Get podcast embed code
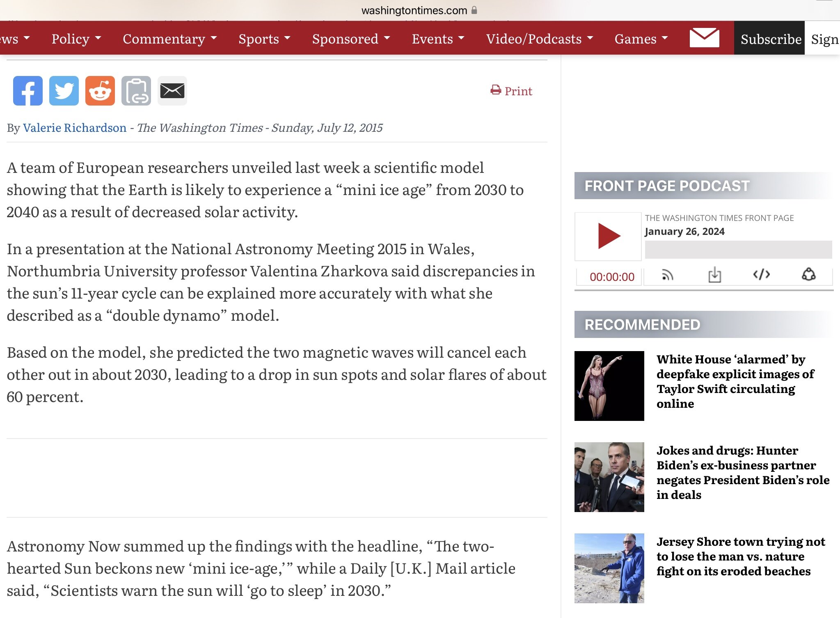The height and width of the screenshot is (618, 840). click(x=761, y=274)
